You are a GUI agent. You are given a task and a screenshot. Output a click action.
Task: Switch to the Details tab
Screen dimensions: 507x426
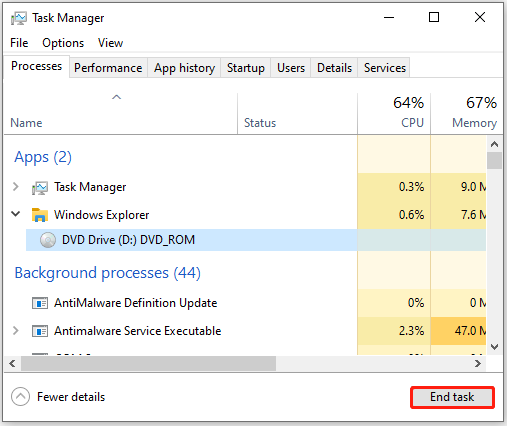point(334,68)
